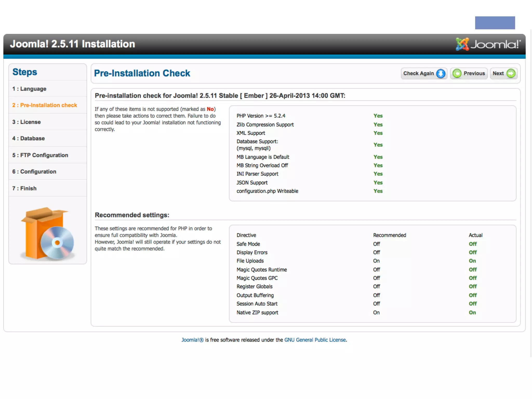
Task: Click the Joomla! 2.5.11 Installation title
Action: 72,44
